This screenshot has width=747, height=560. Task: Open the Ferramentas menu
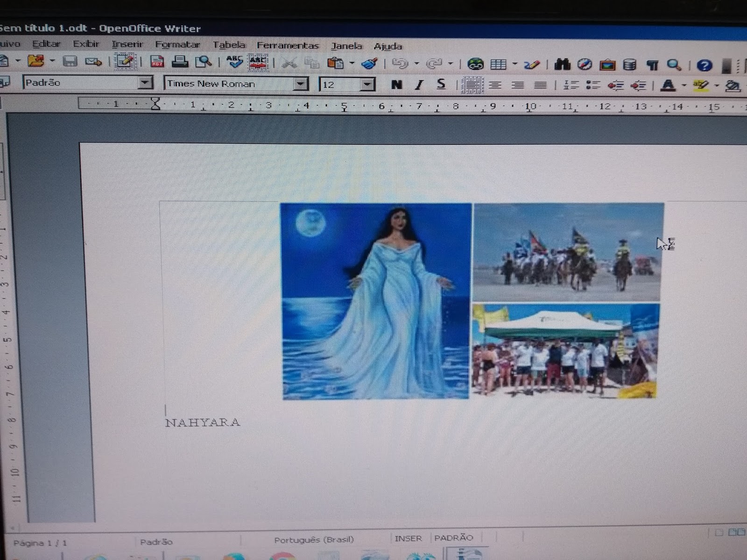point(288,45)
